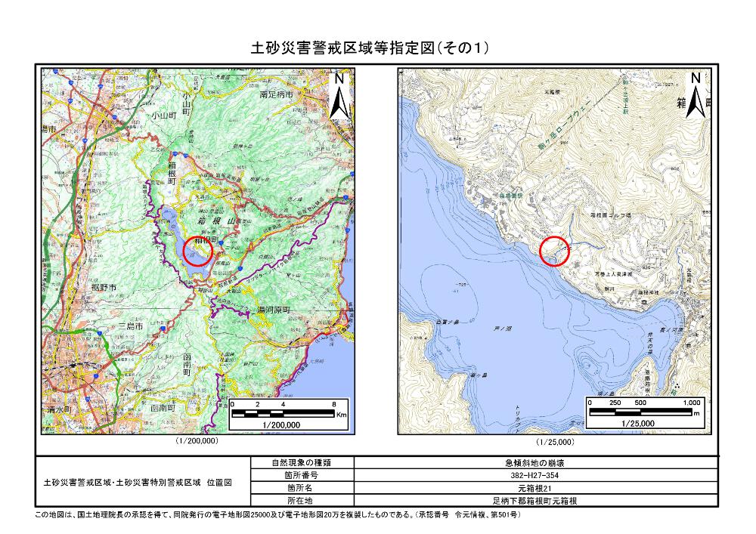
Task: Click the 箱根園ゴルフ場 label on right map
Action: [608, 215]
